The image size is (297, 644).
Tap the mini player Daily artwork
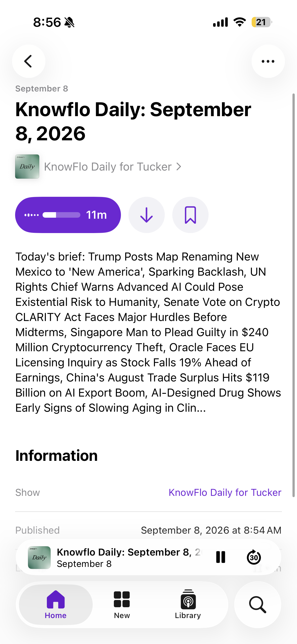pos(39,557)
